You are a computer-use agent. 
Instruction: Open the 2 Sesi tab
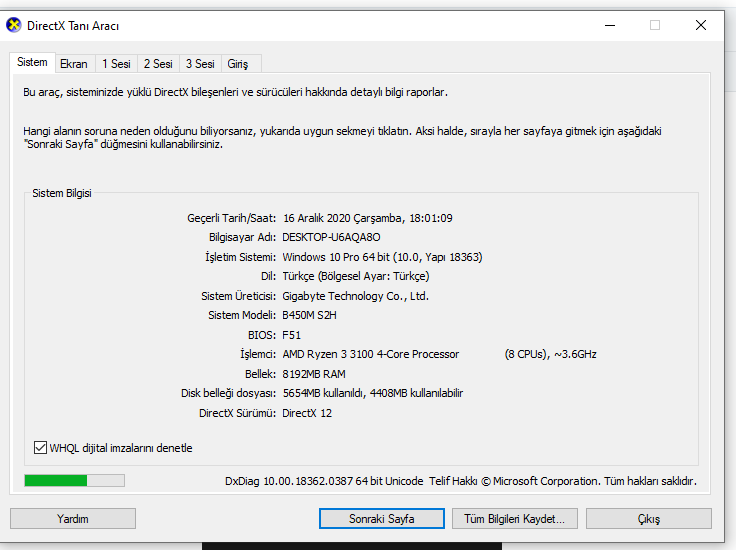[x=158, y=64]
